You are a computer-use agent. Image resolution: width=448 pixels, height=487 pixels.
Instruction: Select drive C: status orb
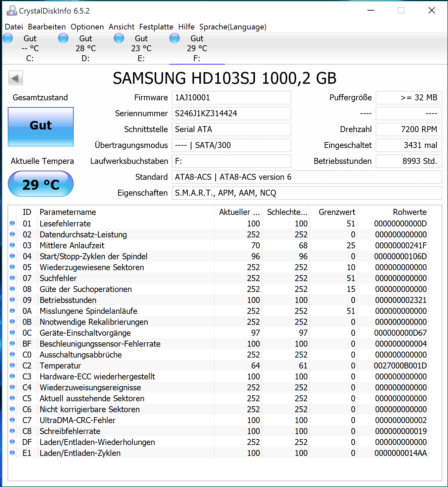pyautogui.click(x=8, y=38)
